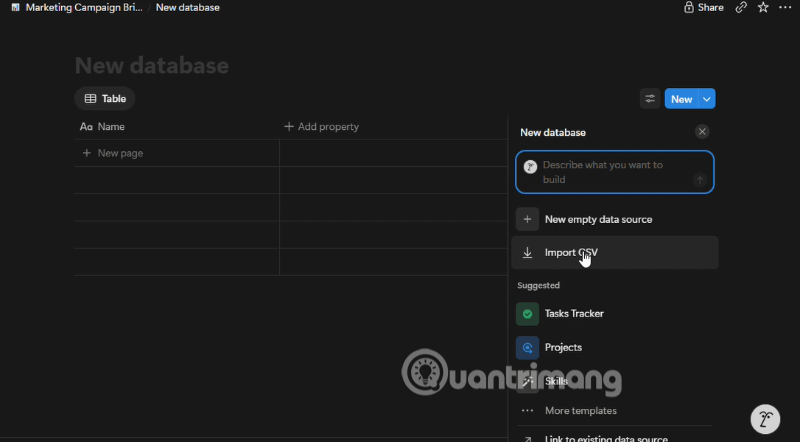Click the Name column header
800x442 pixels.
tap(177, 127)
